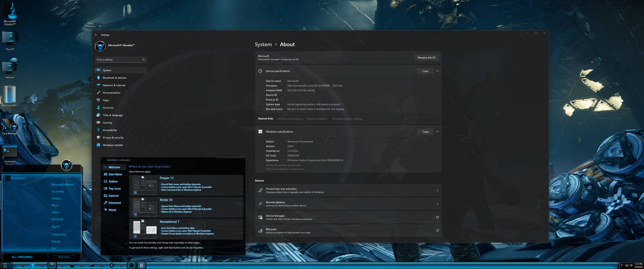The width and height of the screenshot is (644, 269).
Task: Click System breadcrumb link
Action: point(263,44)
